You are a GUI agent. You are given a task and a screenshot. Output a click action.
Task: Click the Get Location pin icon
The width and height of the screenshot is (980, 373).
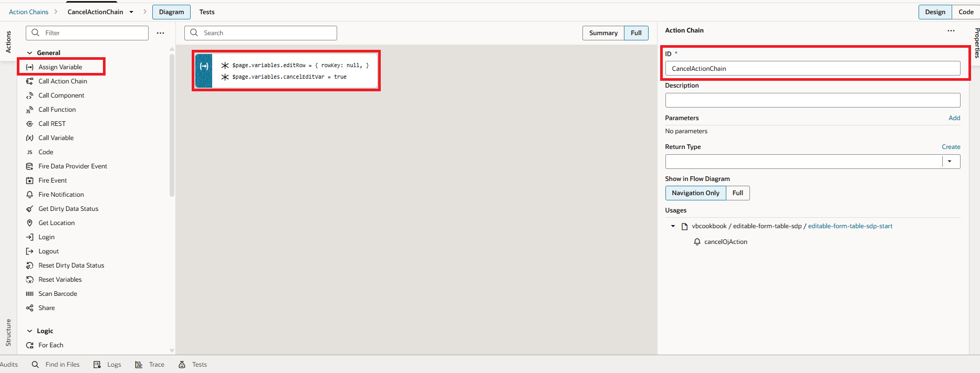coord(30,223)
